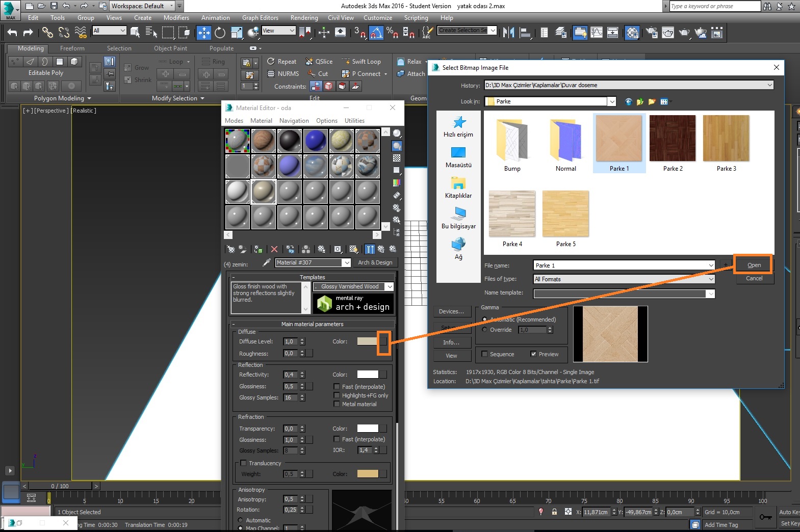Viewport: 800px width, 532px height.
Task: Uncheck the Preview checkbox
Action: [x=533, y=354]
